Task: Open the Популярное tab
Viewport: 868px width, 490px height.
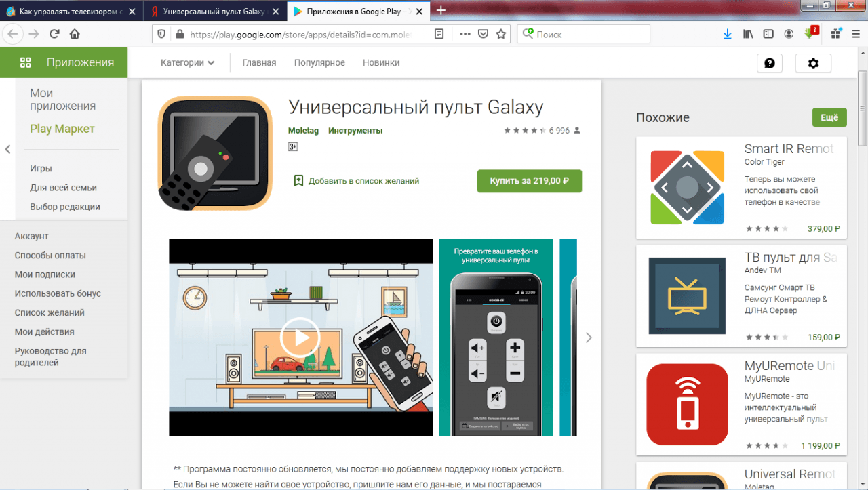Action: [x=319, y=62]
